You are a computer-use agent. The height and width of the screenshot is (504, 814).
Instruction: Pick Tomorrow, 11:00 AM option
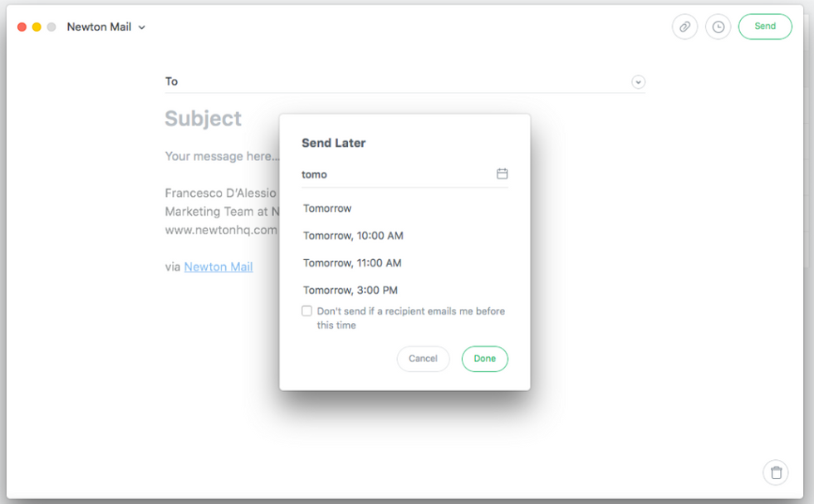point(352,263)
